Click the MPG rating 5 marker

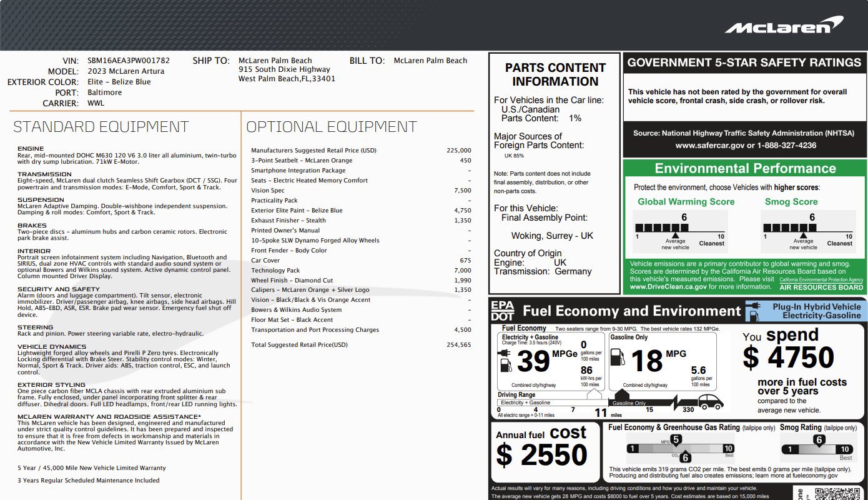(676, 440)
